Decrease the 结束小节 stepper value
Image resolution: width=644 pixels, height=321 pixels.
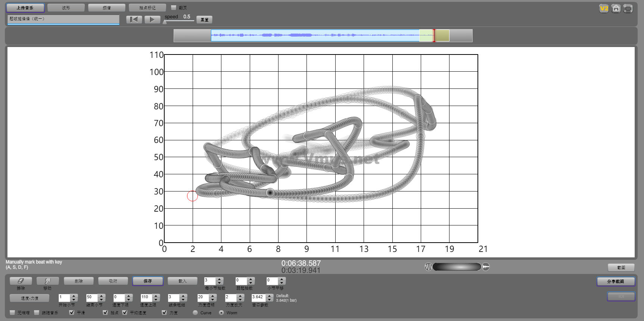click(102, 299)
